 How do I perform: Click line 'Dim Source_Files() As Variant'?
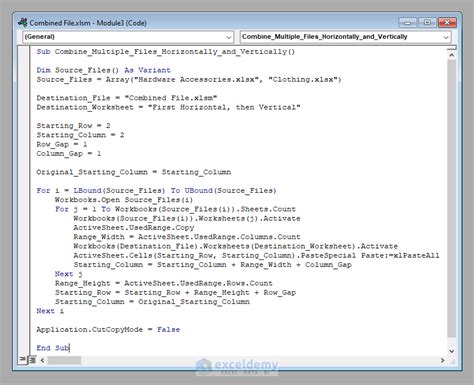tap(103, 70)
